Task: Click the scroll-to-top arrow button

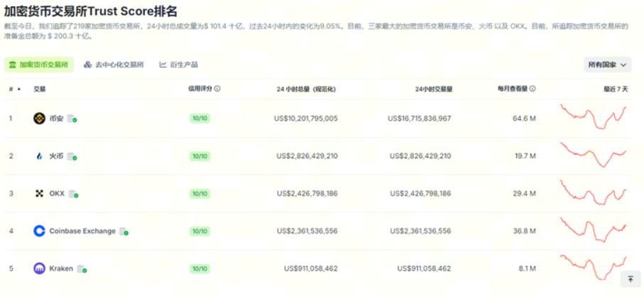Action: (629, 280)
